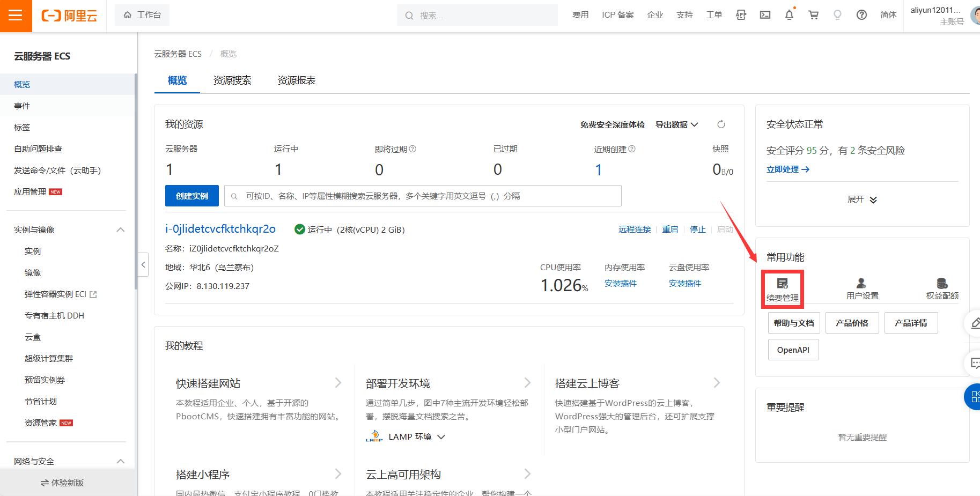Open 事件 in the sidebar
This screenshot has width=980, height=496.
tap(67, 106)
